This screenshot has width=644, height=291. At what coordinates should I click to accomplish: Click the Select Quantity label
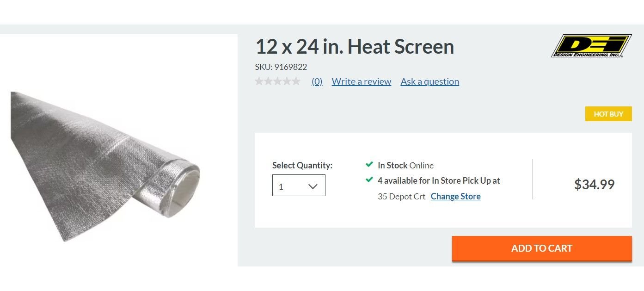pos(302,166)
